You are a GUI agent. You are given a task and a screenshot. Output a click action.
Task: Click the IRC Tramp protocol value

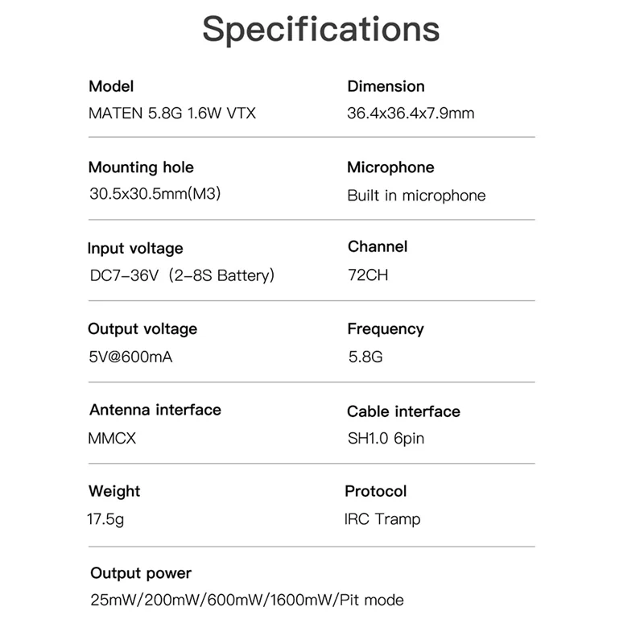pyautogui.click(x=382, y=519)
